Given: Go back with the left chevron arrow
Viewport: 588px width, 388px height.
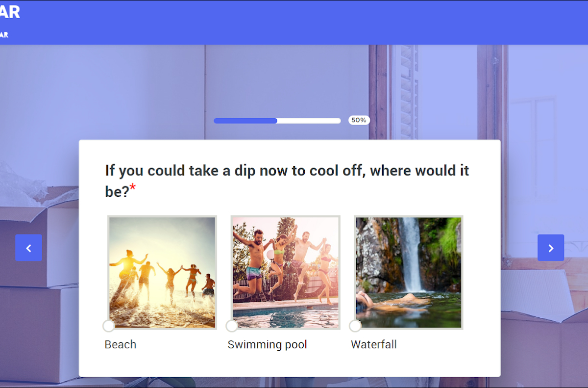Looking at the screenshot, I should pos(28,248).
